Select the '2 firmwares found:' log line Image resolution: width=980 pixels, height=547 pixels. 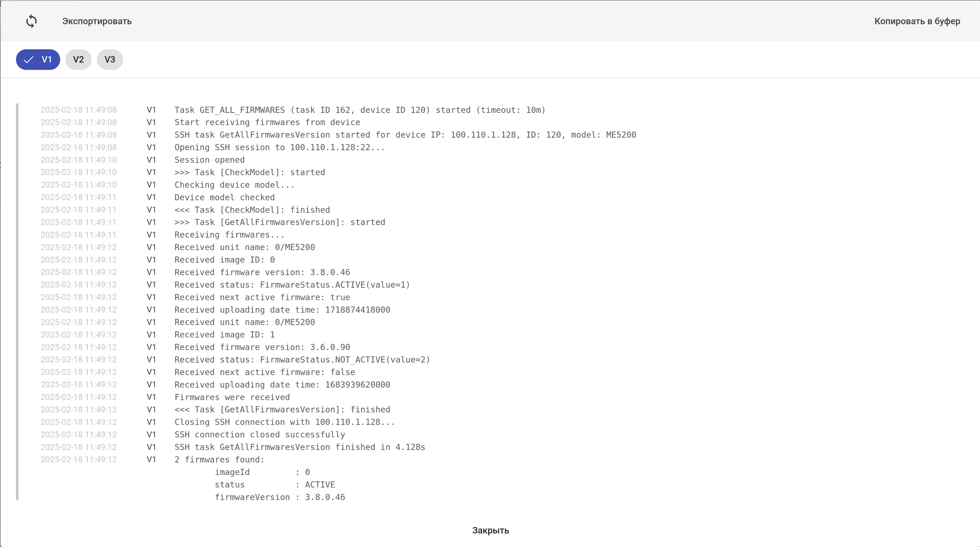pyautogui.click(x=219, y=460)
